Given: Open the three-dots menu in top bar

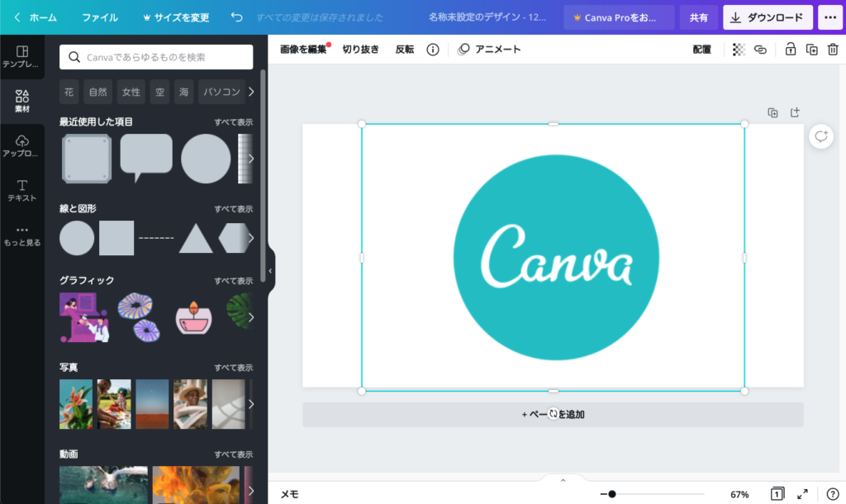Looking at the screenshot, I should (x=830, y=17).
